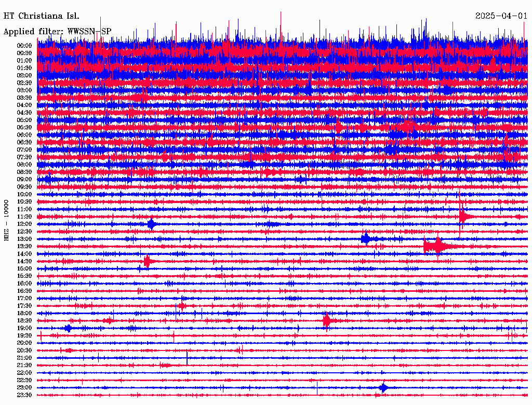Screen dimensions: 532x405
Task: Select the 11:00 time label
Action: [24, 209]
